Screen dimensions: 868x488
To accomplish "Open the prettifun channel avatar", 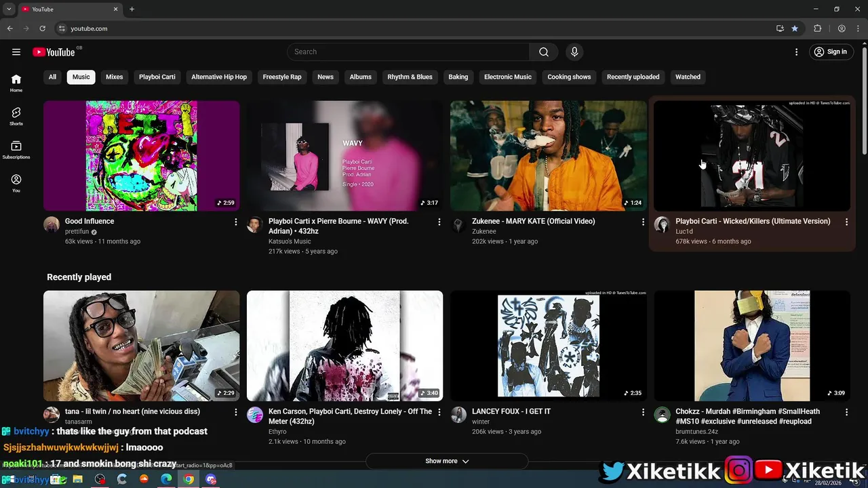I will (52, 225).
